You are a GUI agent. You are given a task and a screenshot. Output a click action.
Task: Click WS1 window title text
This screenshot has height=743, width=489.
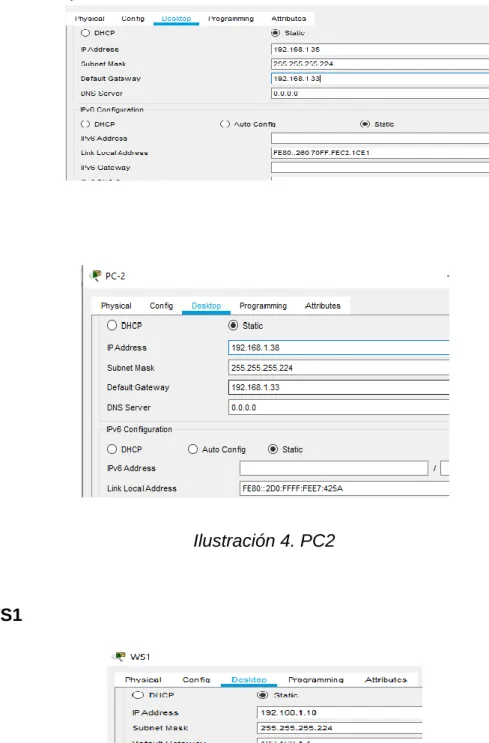(140, 657)
